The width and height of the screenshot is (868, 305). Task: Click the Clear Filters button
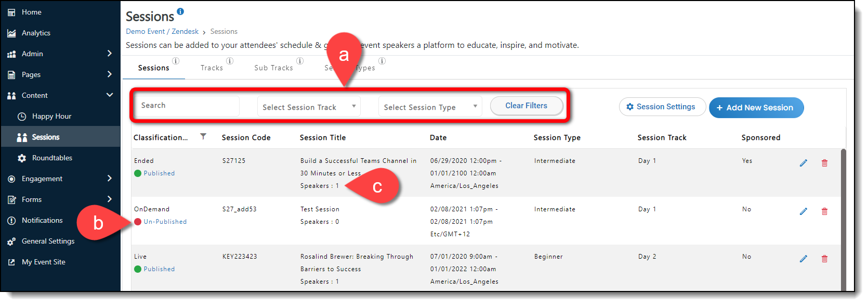tap(526, 106)
